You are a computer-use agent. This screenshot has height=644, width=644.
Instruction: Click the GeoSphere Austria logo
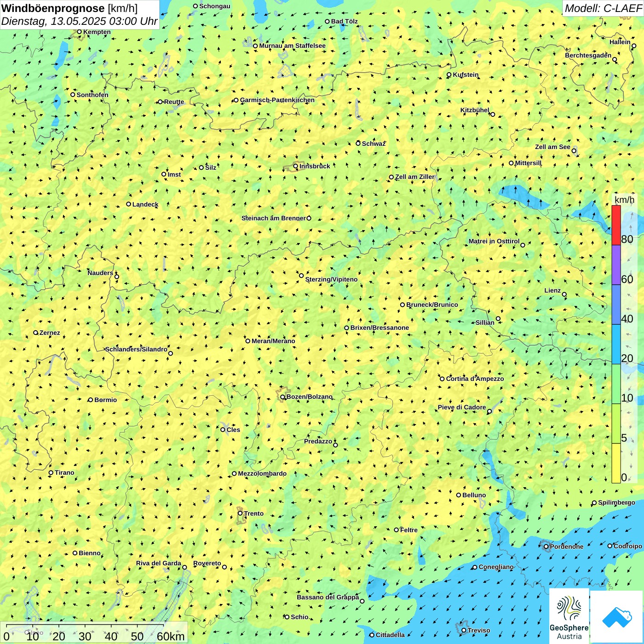[x=569, y=615]
